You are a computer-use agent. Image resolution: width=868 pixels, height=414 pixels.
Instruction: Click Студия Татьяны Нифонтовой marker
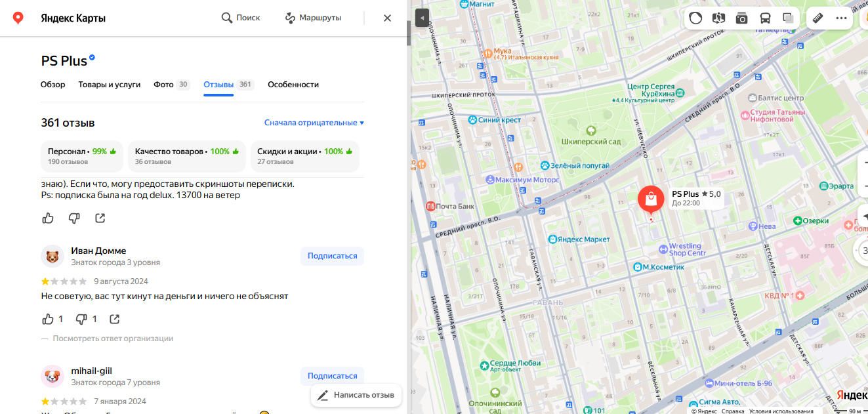(745, 115)
